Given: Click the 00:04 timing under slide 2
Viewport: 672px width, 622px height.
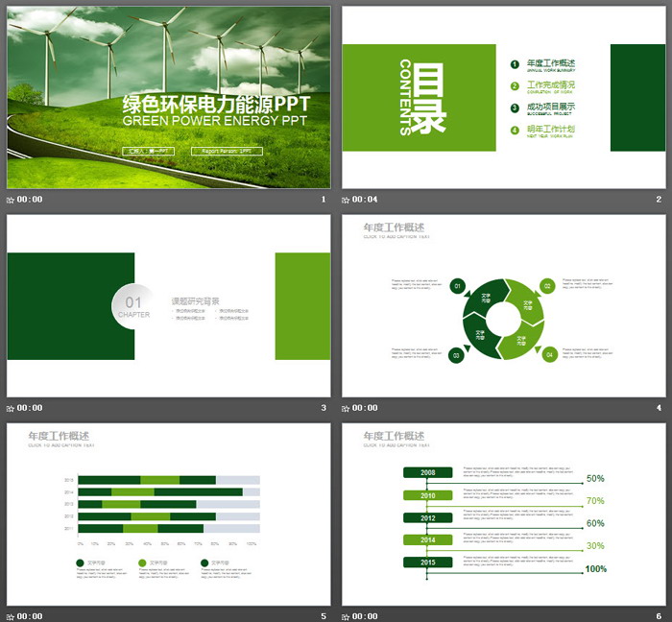Looking at the screenshot, I should coord(366,200).
